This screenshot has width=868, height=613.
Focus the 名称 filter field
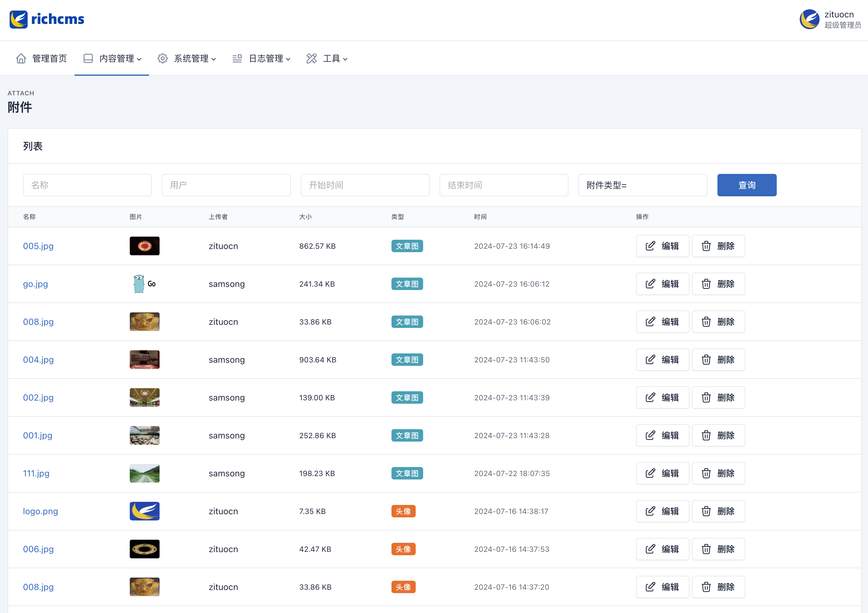pos(87,185)
